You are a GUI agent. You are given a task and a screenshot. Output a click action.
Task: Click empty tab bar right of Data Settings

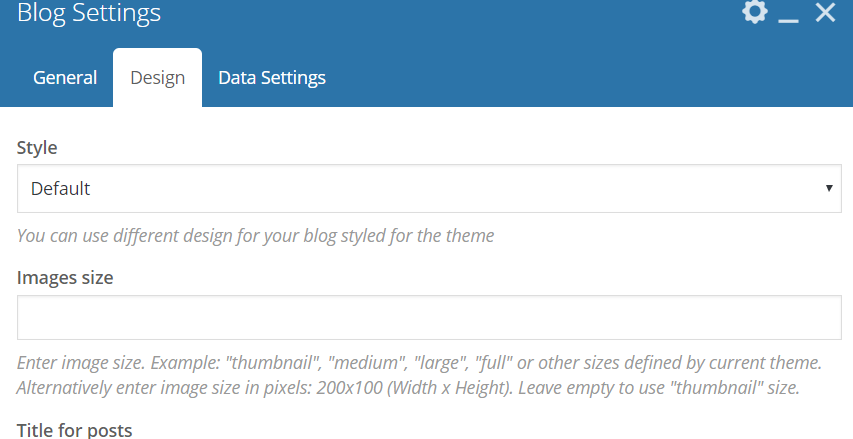(590, 77)
